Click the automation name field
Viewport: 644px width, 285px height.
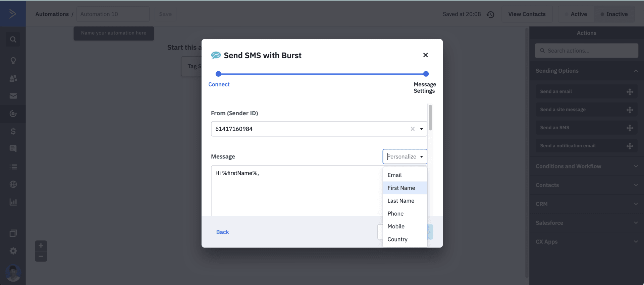113,14
